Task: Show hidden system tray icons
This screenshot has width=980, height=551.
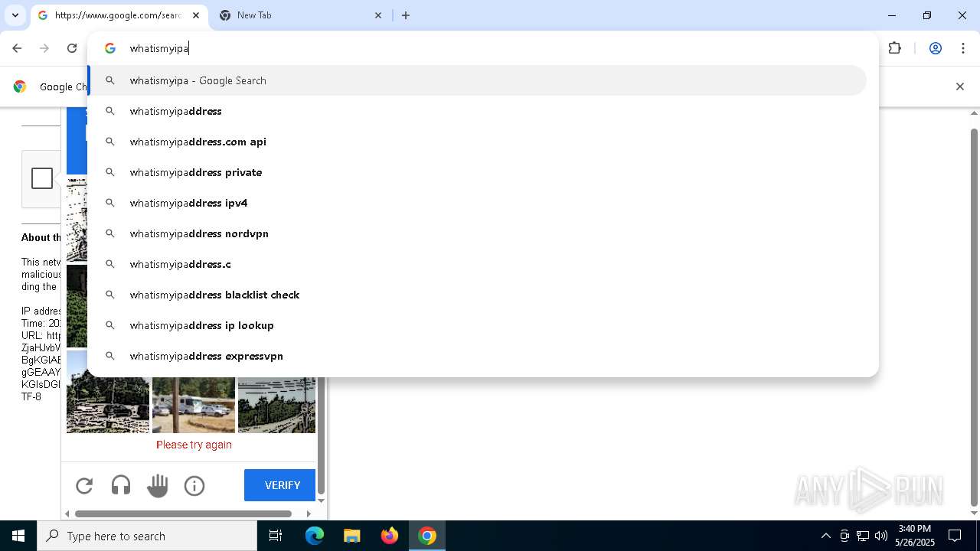Action: [825, 536]
